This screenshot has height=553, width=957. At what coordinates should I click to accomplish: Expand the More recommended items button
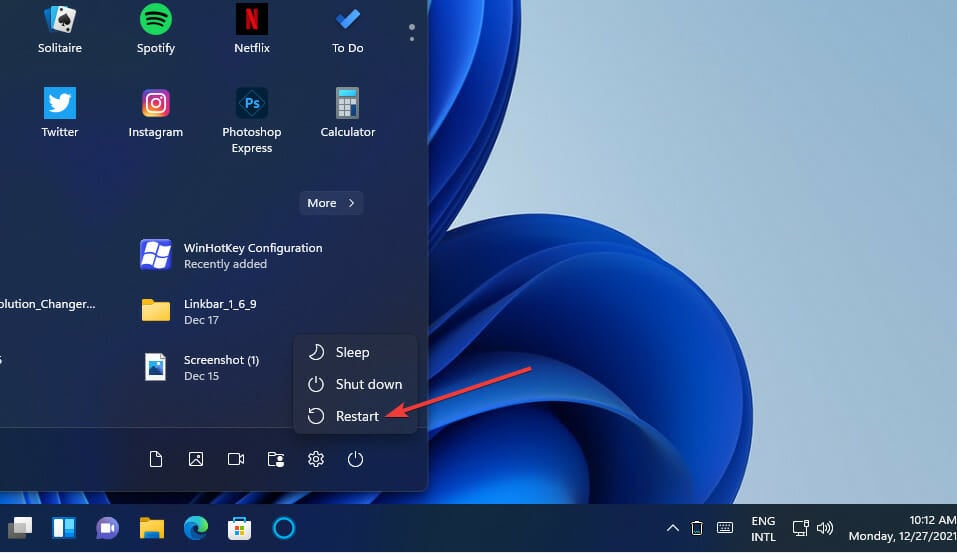click(x=331, y=203)
